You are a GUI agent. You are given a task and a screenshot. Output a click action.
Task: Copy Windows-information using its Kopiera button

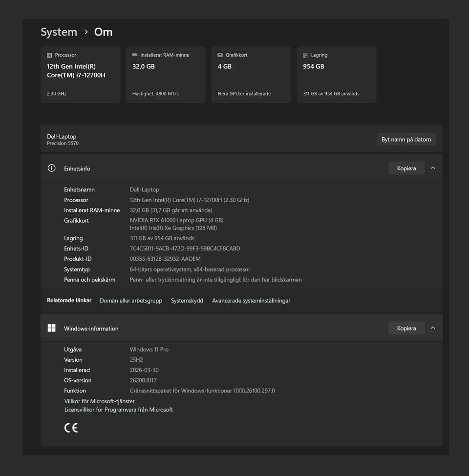[x=406, y=328]
